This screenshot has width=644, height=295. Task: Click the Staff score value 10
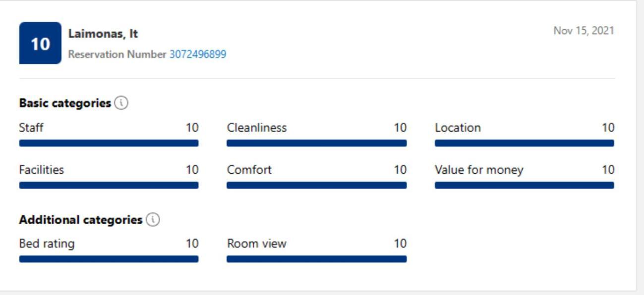coord(192,128)
